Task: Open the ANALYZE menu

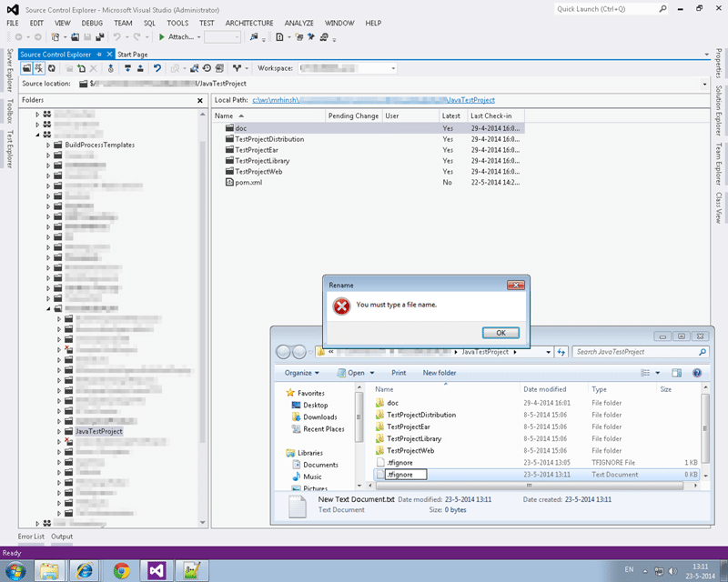Action: tap(299, 23)
